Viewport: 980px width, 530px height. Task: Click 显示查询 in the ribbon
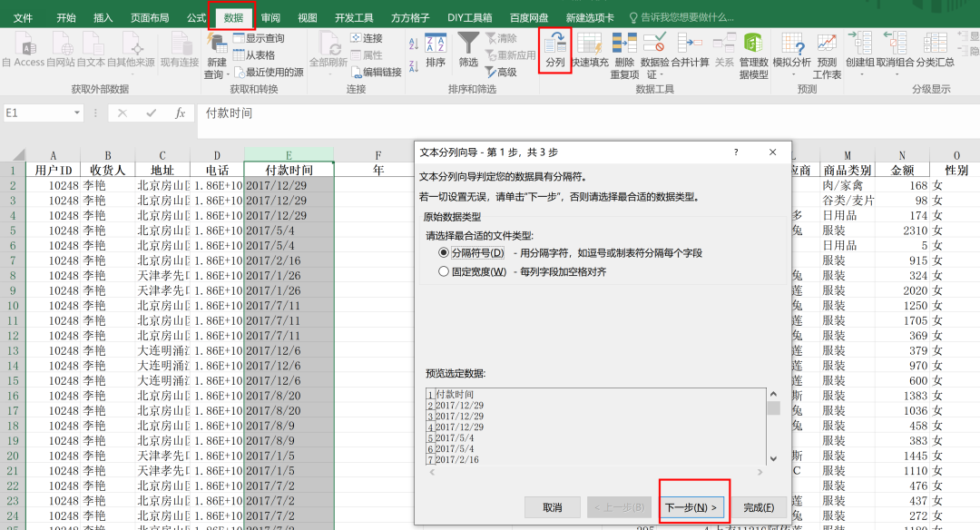tap(259, 38)
